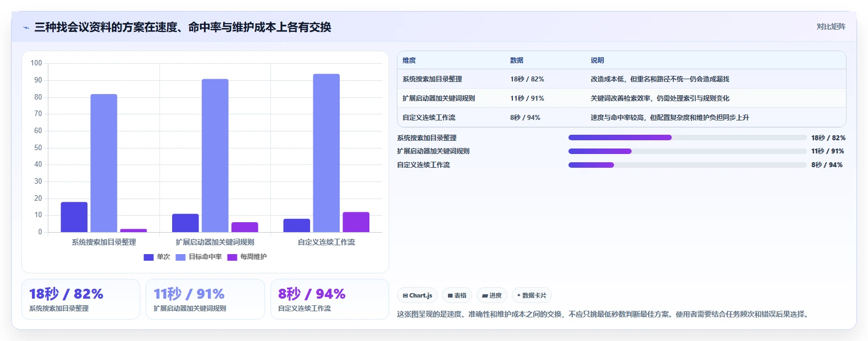Click y-axis value 50
The height and width of the screenshot is (341, 868).
(38, 147)
